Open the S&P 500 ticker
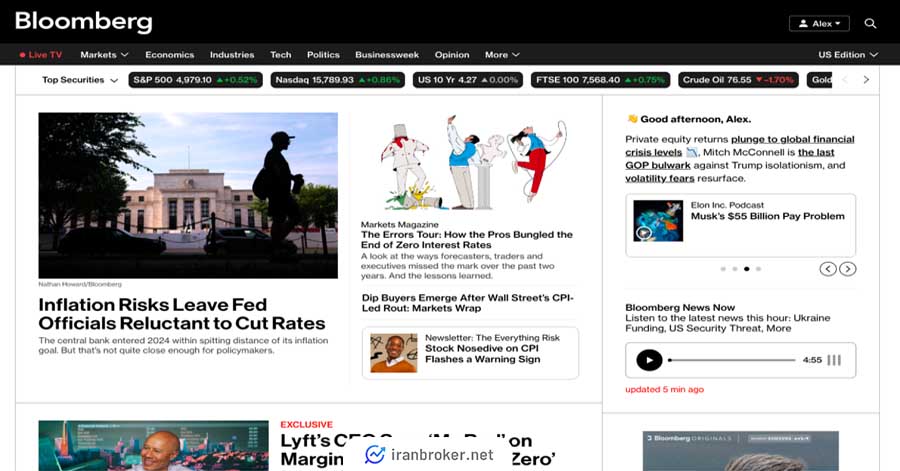900x471 pixels. click(x=195, y=80)
